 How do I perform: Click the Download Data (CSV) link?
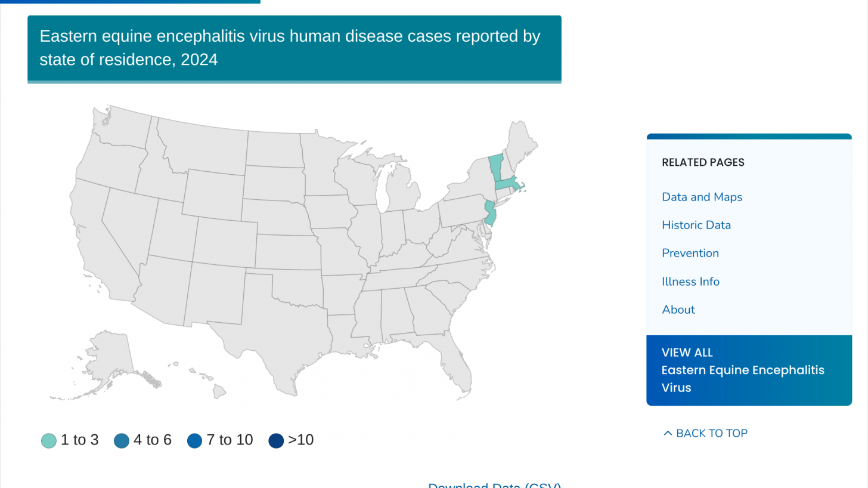pyautogui.click(x=494, y=485)
